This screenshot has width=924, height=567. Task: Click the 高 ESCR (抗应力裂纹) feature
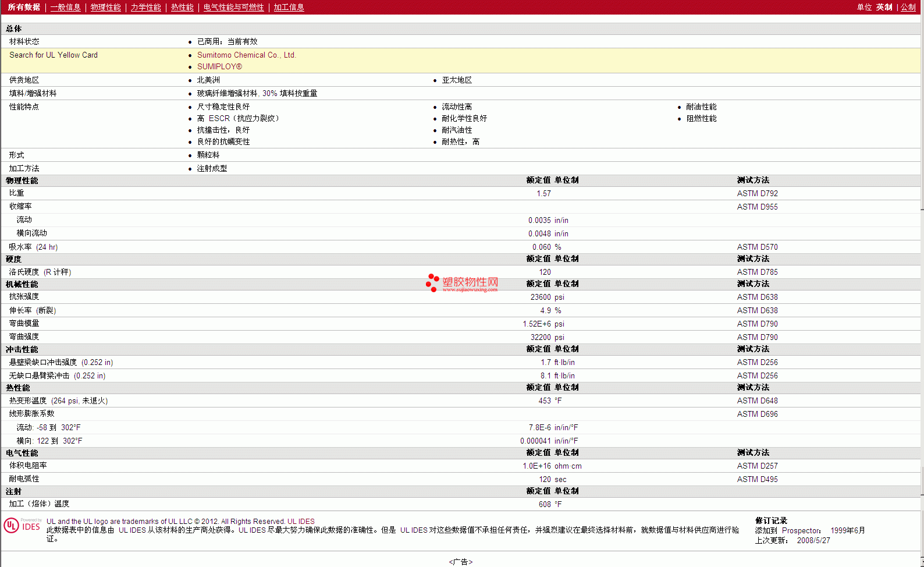(238, 118)
